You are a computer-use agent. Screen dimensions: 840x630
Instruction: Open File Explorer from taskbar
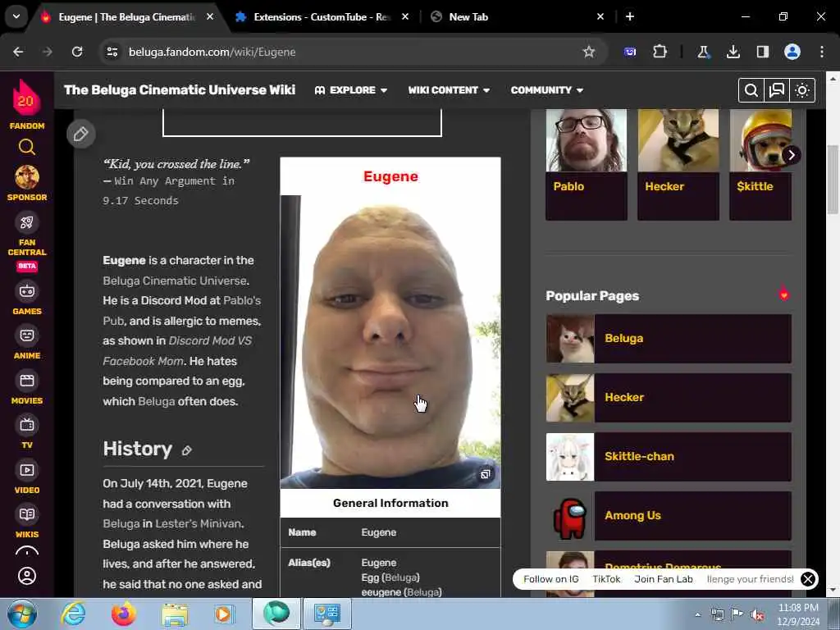click(x=175, y=614)
